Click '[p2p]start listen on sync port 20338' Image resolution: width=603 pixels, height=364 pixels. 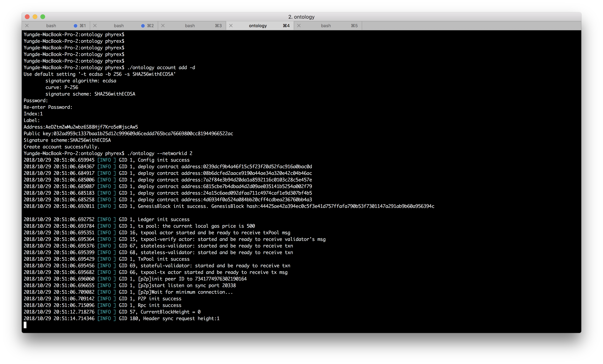point(187,286)
